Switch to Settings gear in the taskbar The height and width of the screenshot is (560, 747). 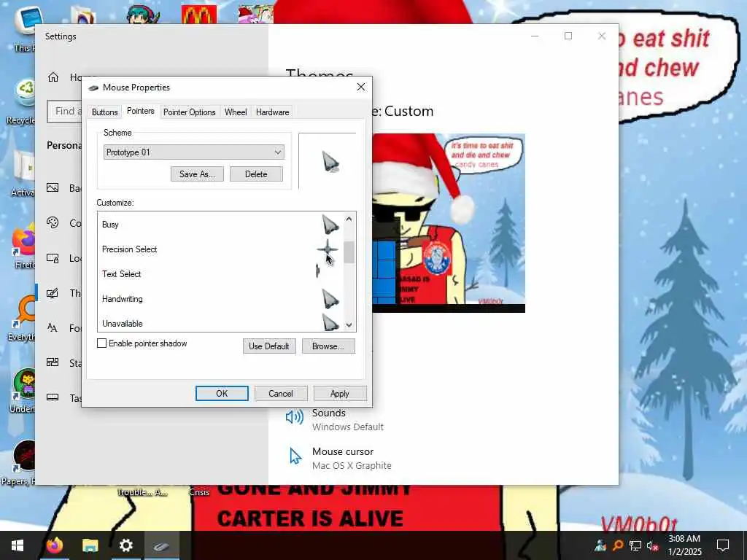(125, 545)
